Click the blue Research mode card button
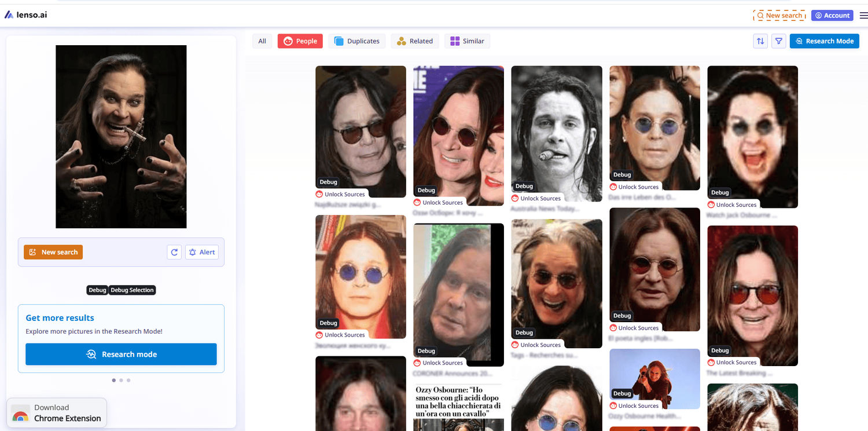The image size is (868, 431). pos(121,355)
